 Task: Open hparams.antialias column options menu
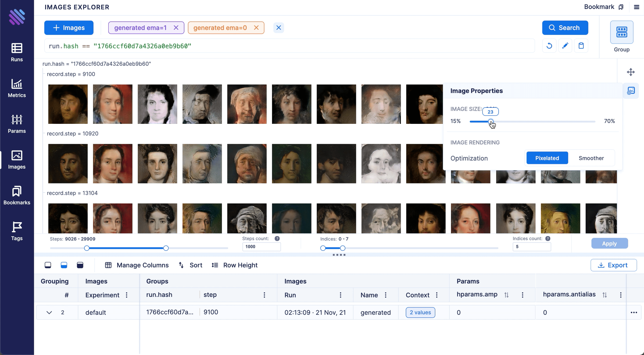click(x=621, y=295)
